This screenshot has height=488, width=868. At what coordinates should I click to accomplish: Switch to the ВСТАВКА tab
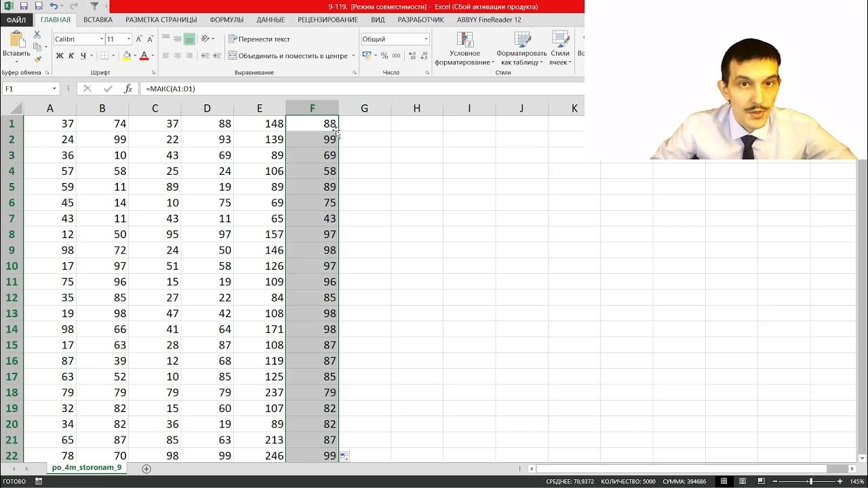coord(98,20)
